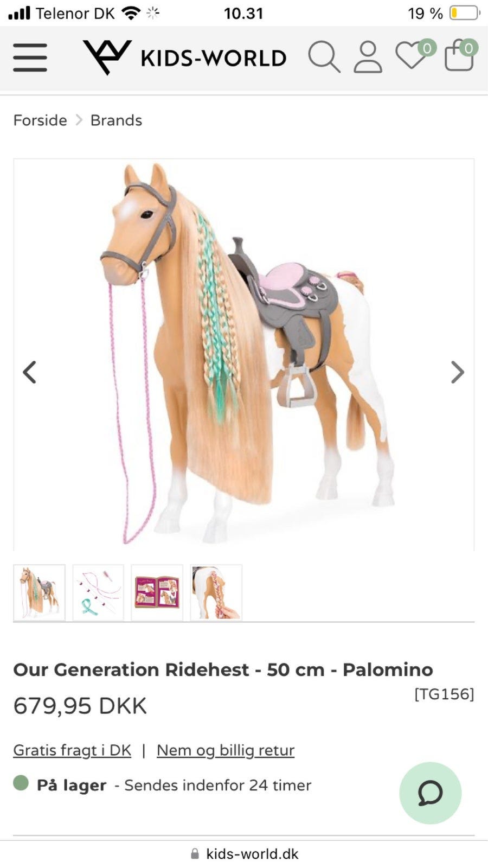488x868 pixels.
Task: Open the search magnifier icon
Action: point(324,56)
